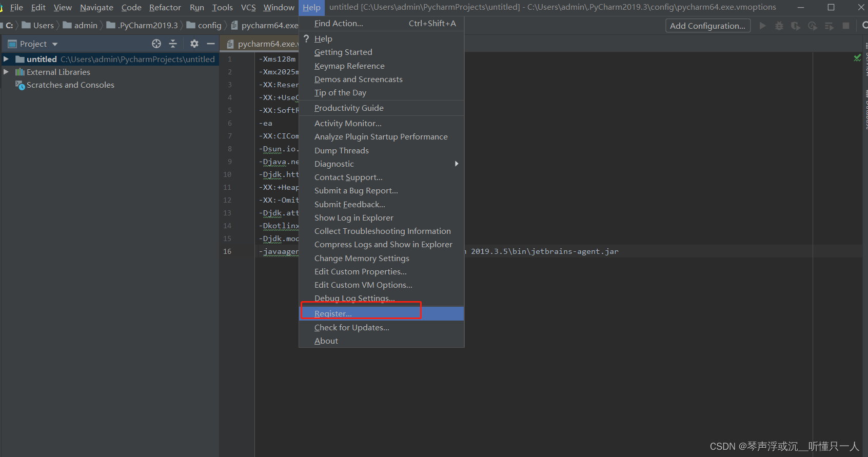Screen dimensions: 868x457
Task: Click the untitled project folder icon
Action: pos(20,59)
